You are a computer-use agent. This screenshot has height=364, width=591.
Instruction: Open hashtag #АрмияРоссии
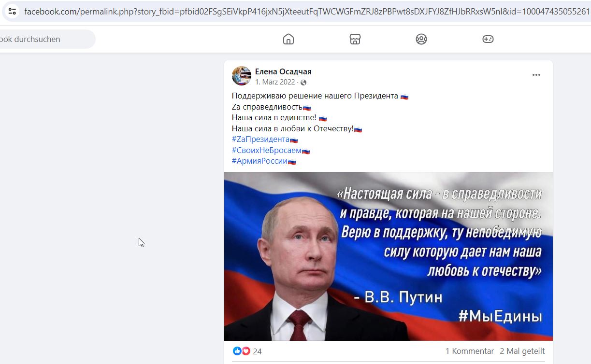click(x=259, y=161)
